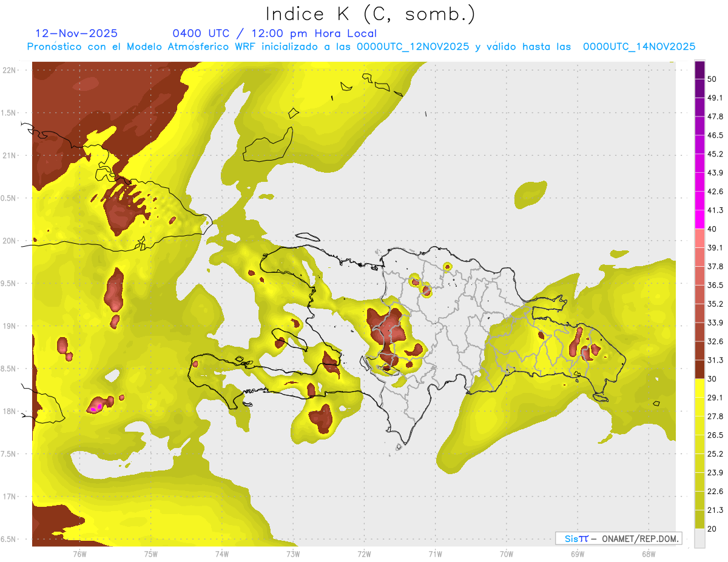Click the '75W' longitude axis label

pos(150,554)
